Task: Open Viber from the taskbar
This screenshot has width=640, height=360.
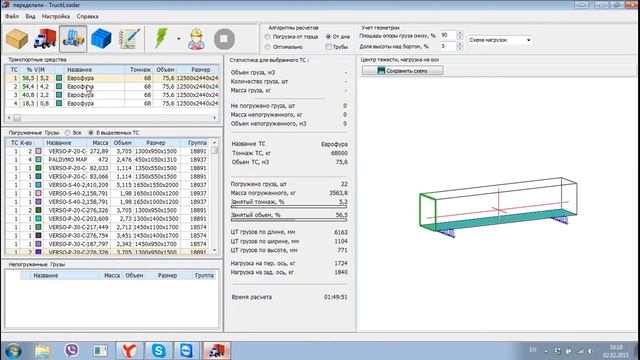Action: 71,351
